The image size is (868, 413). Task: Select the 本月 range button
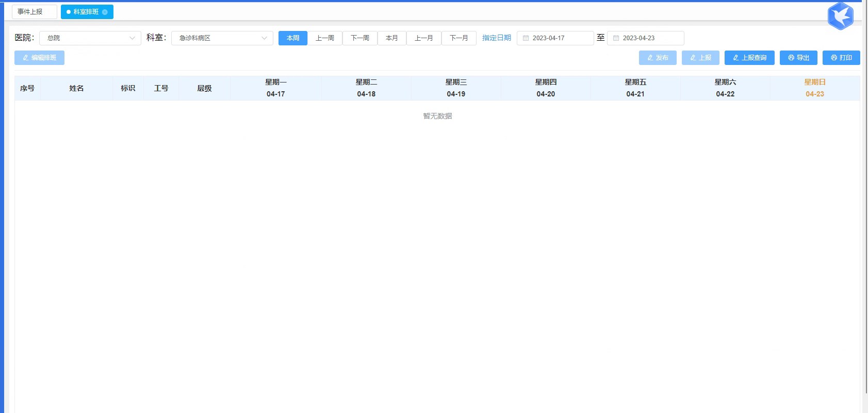click(x=392, y=38)
